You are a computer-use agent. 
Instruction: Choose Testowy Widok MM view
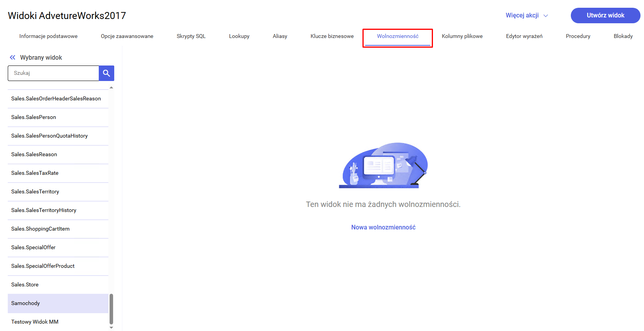[x=58, y=322]
